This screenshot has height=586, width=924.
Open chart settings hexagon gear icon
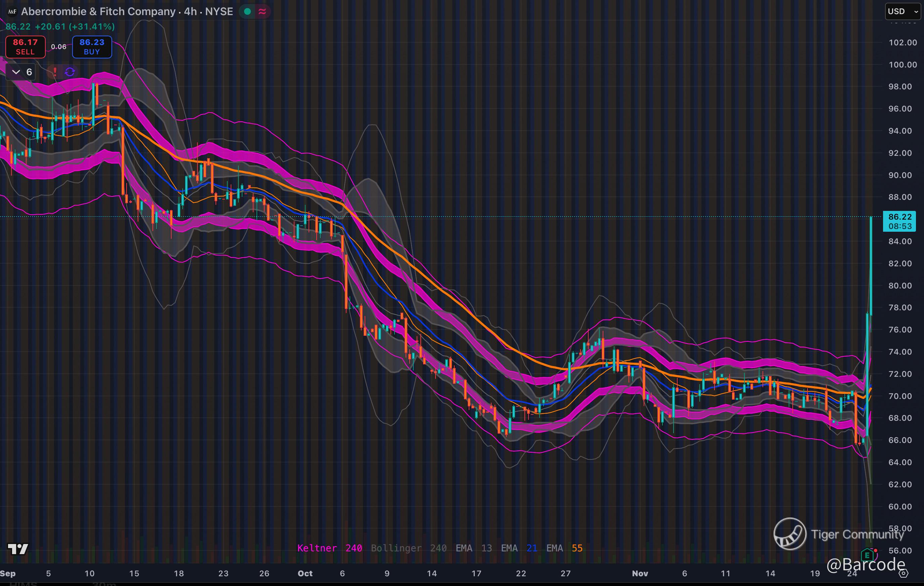pos(904,573)
